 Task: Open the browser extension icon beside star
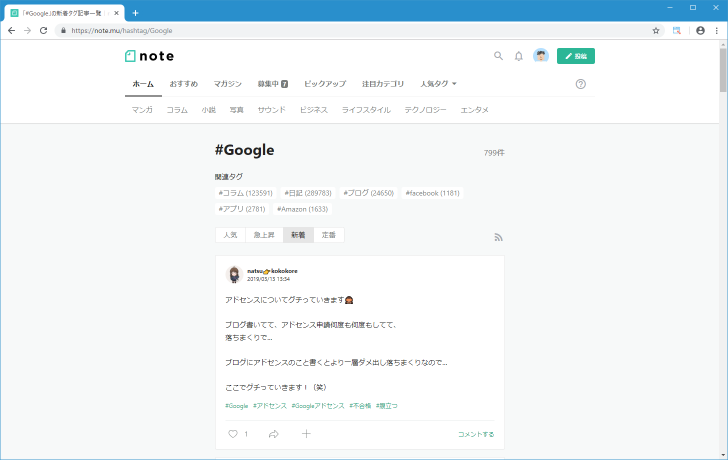[x=677, y=31]
